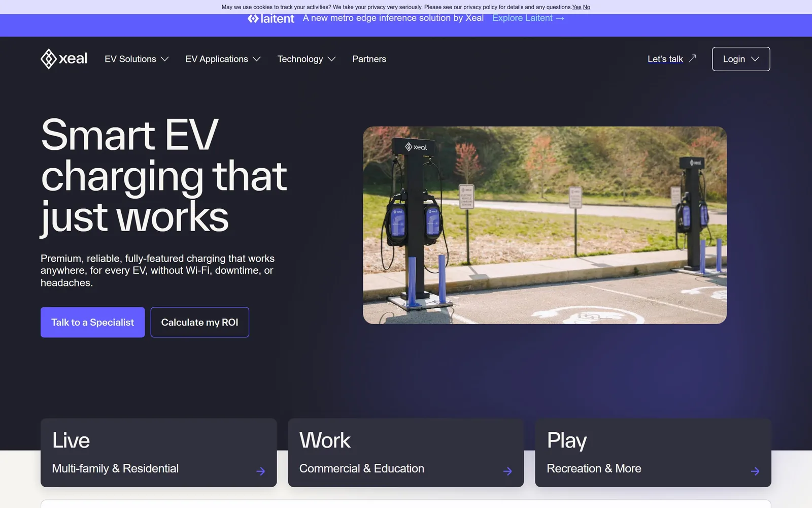Expand the Technology menu chevron

click(332, 59)
